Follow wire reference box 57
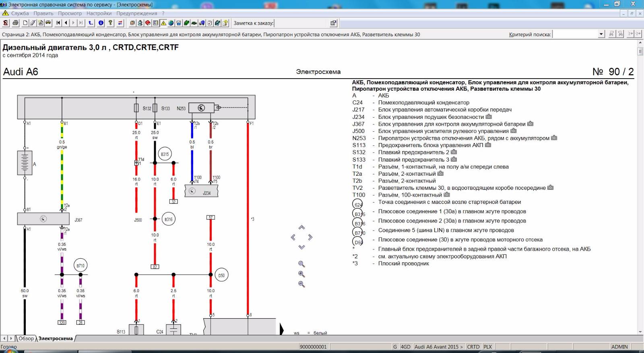Image resolution: width=644 pixels, height=353 pixels. pyautogui.click(x=211, y=217)
